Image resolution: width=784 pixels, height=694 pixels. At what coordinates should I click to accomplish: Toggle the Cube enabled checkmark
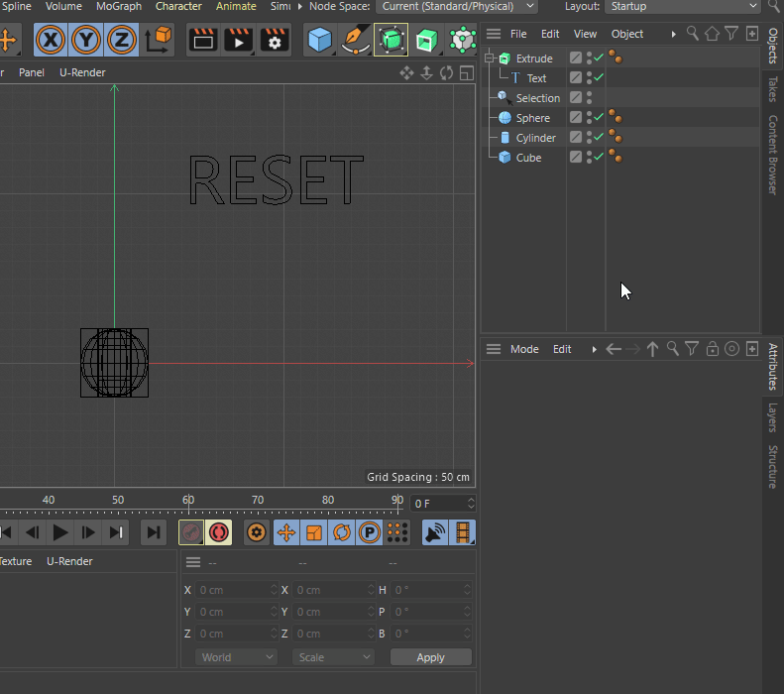point(599,157)
